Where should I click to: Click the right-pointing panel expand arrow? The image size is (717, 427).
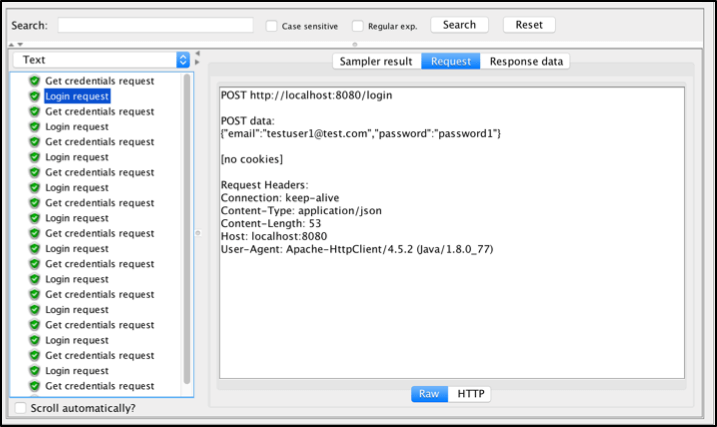(197, 62)
